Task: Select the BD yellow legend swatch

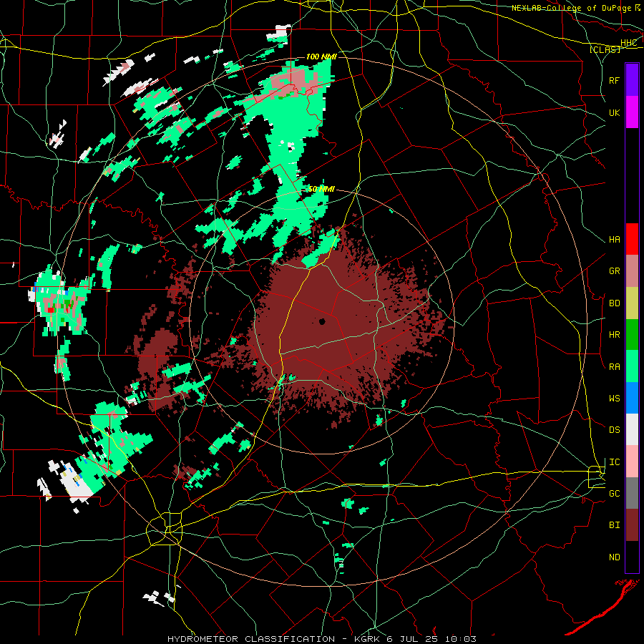Action: pyautogui.click(x=632, y=303)
